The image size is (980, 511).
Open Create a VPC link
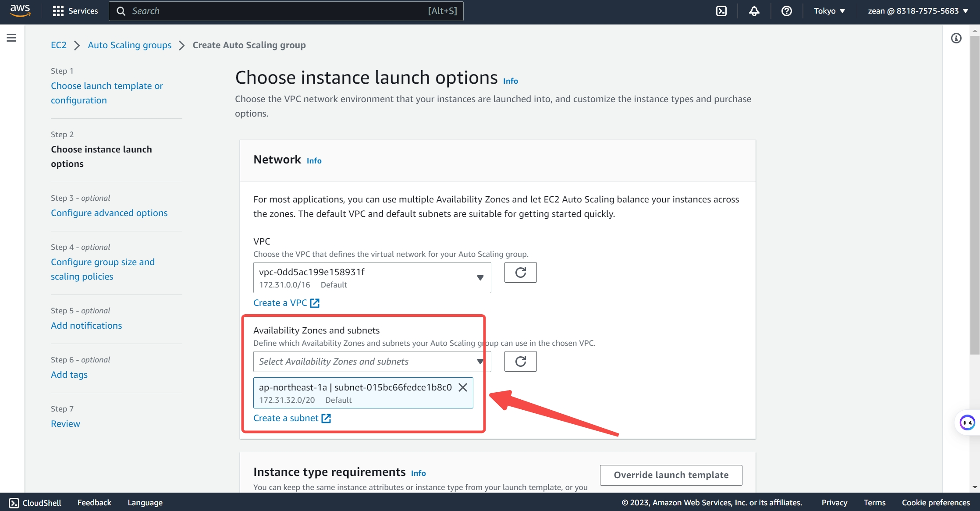coord(286,303)
